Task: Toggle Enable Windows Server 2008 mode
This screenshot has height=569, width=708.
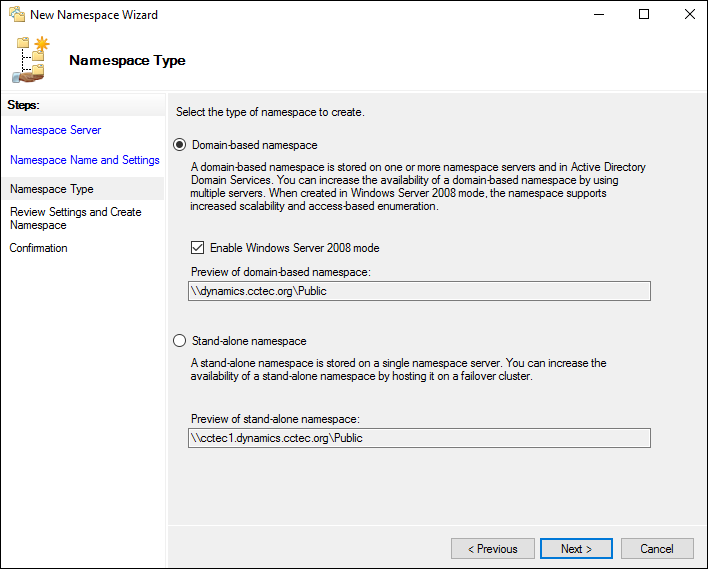Action: 197,248
